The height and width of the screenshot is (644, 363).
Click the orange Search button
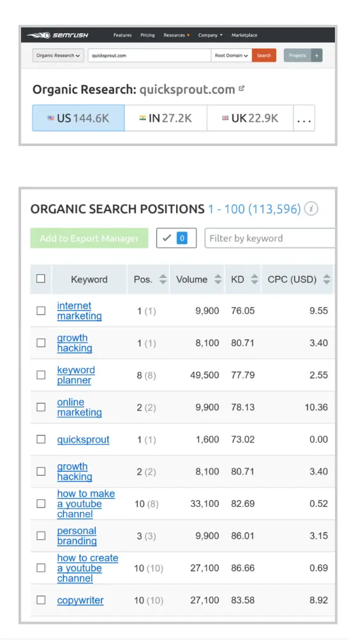tap(264, 55)
